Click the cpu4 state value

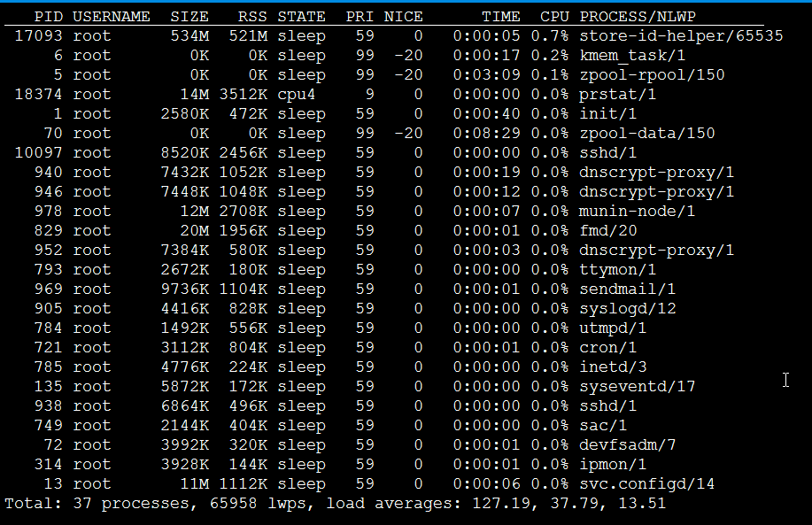(297, 95)
